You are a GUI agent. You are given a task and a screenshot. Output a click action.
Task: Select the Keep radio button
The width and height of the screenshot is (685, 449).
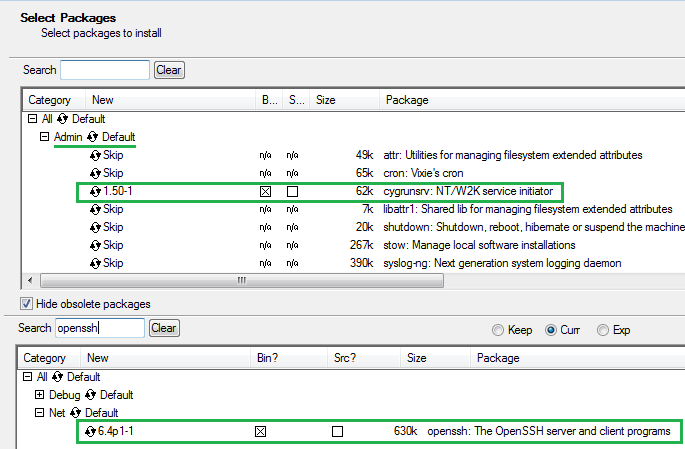click(497, 330)
